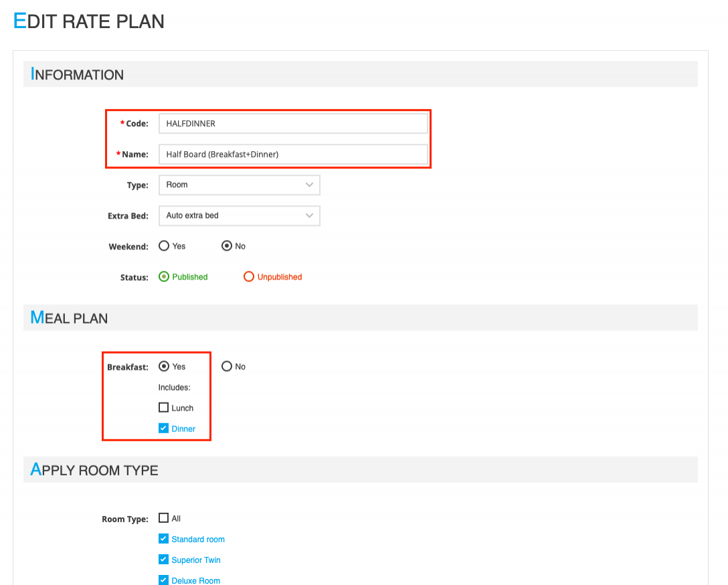This screenshot has width=728, height=585.
Task: Click the red Unpublished label text
Action: (280, 277)
